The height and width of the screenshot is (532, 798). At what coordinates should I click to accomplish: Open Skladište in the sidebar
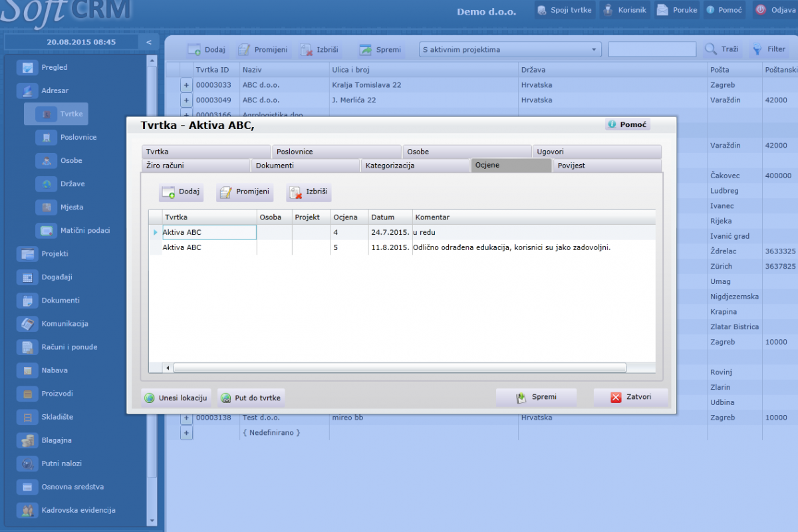pyautogui.click(x=45, y=417)
